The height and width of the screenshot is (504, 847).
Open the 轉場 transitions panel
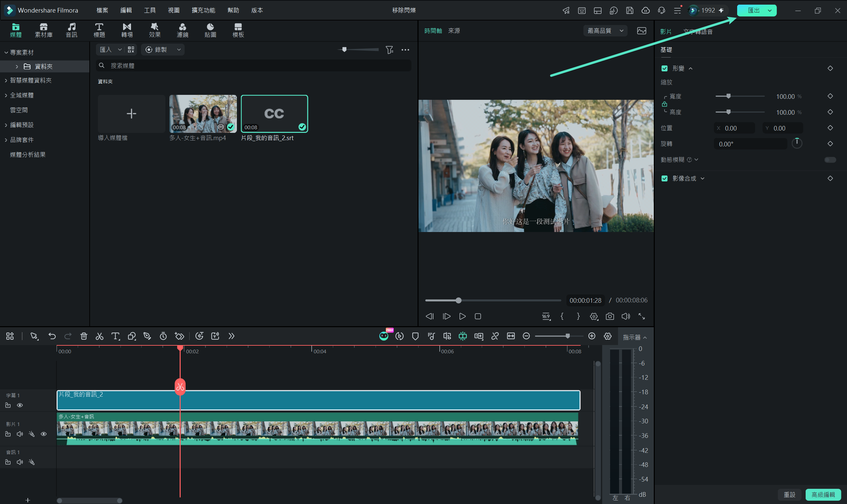click(x=127, y=30)
